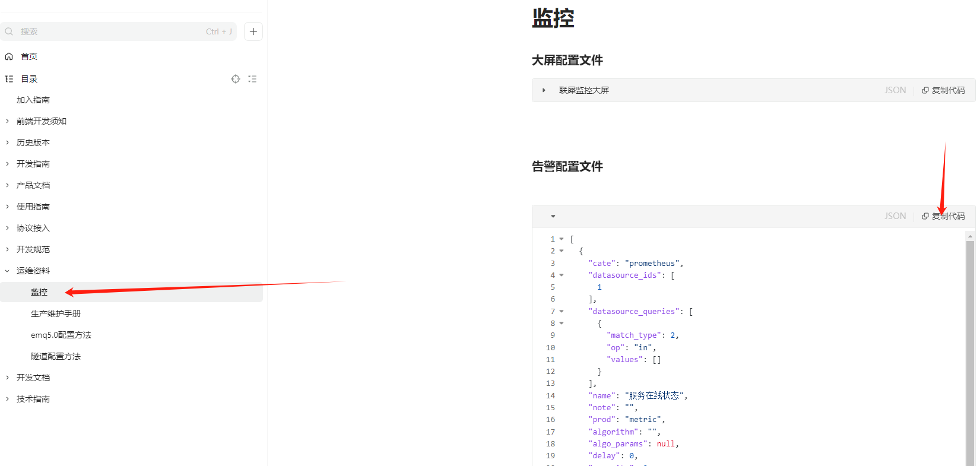Collapse the 运维资料 tree section
The image size is (980, 466).
(x=7, y=271)
